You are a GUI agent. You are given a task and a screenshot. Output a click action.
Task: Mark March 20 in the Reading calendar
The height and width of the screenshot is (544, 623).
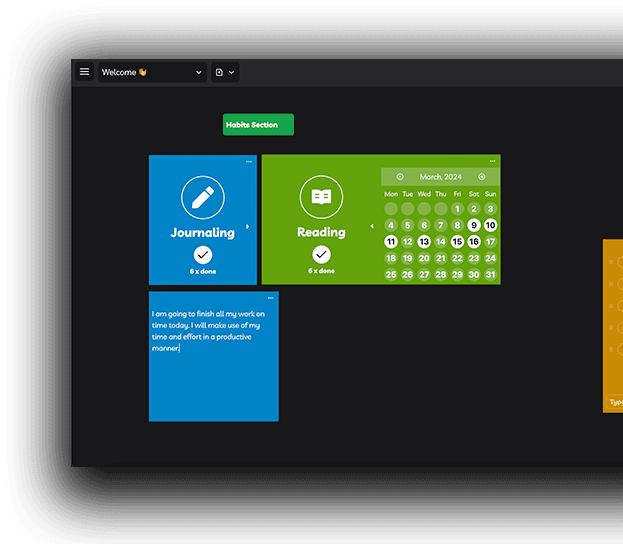424,258
